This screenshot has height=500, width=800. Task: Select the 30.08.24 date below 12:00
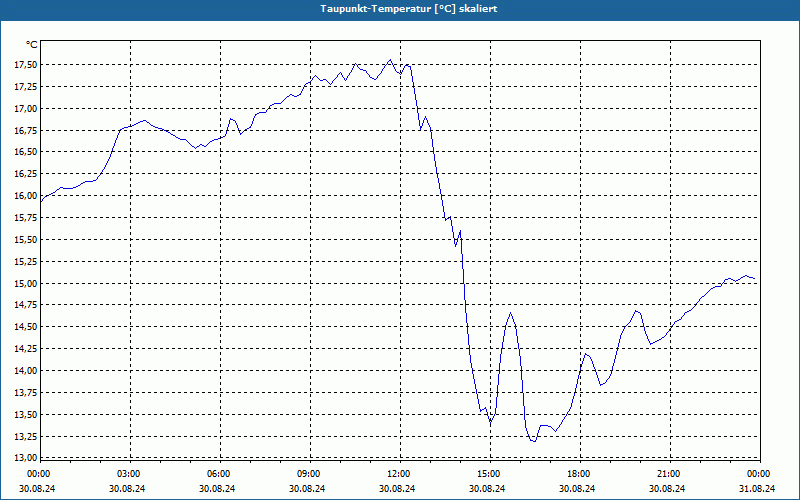click(397, 489)
